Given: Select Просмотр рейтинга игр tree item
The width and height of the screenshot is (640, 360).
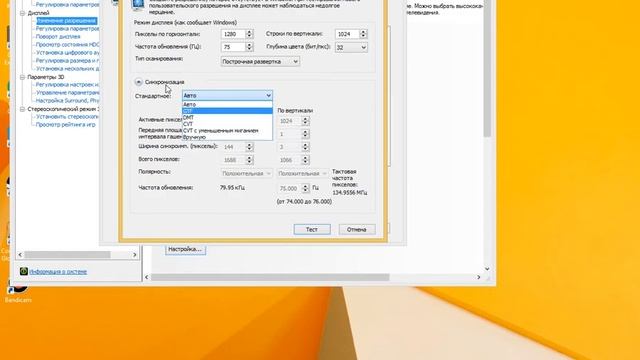Looking at the screenshot, I should pyautogui.click(x=65, y=124).
